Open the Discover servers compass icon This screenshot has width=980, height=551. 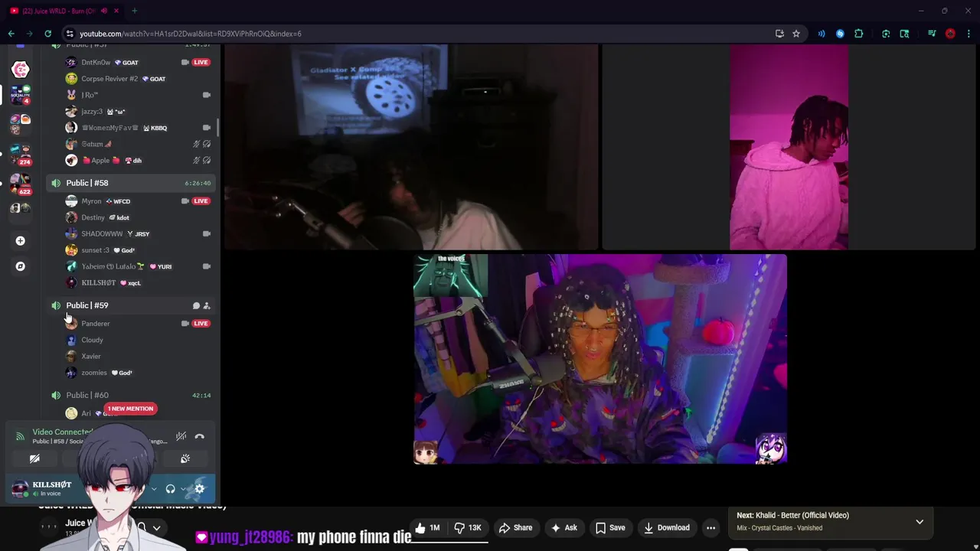pos(20,266)
